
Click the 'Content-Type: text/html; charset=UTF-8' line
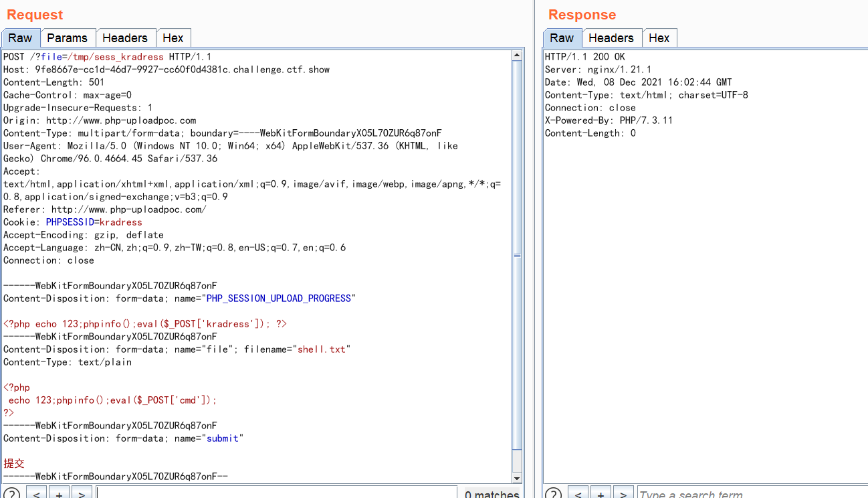(647, 95)
